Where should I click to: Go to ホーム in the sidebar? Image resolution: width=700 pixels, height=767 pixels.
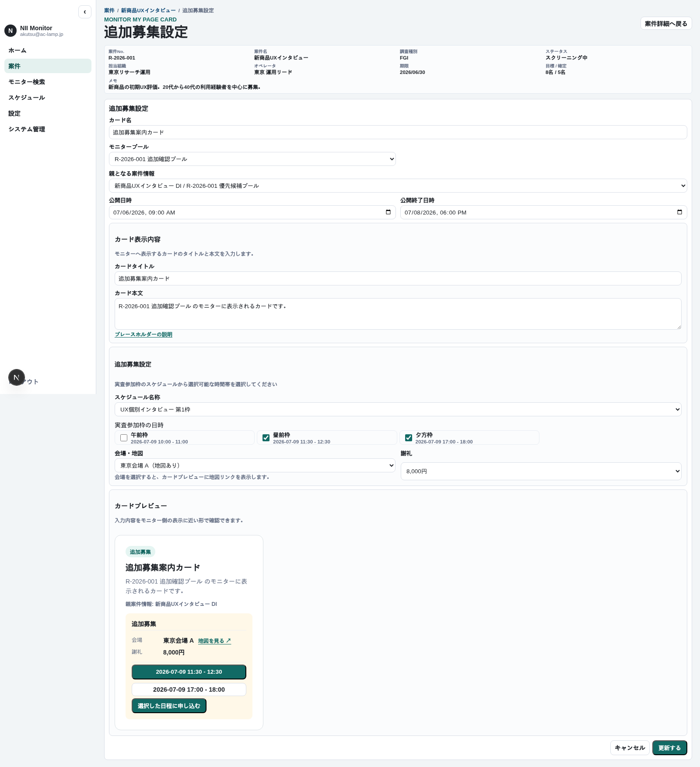click(x=48, y=50)
